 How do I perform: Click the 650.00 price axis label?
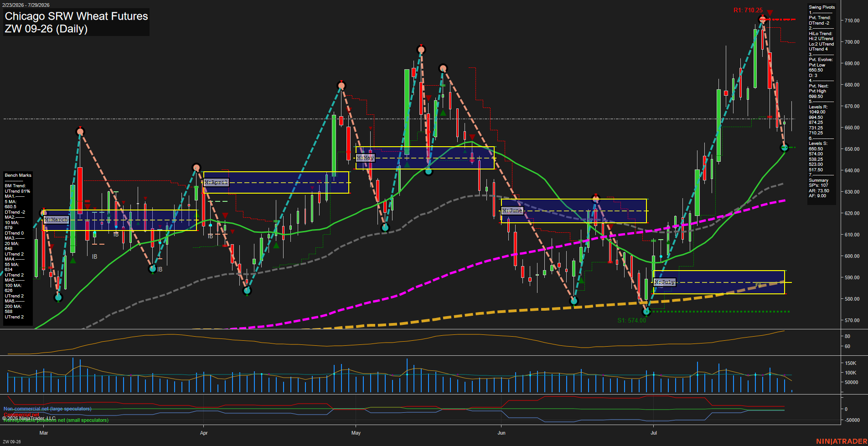(x=852, y=149)
